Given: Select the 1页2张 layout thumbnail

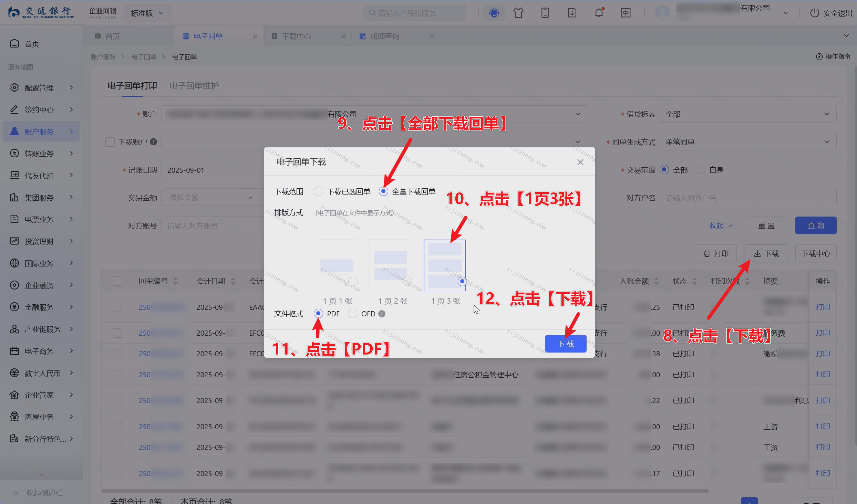Looking at the screenshot, I should coord(390,265).
